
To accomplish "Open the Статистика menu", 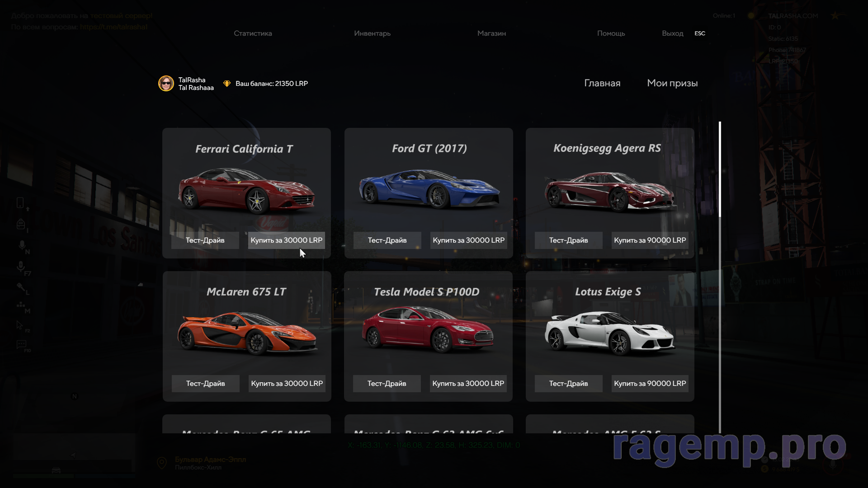I will pyautogui.click(x=253, y=33).
